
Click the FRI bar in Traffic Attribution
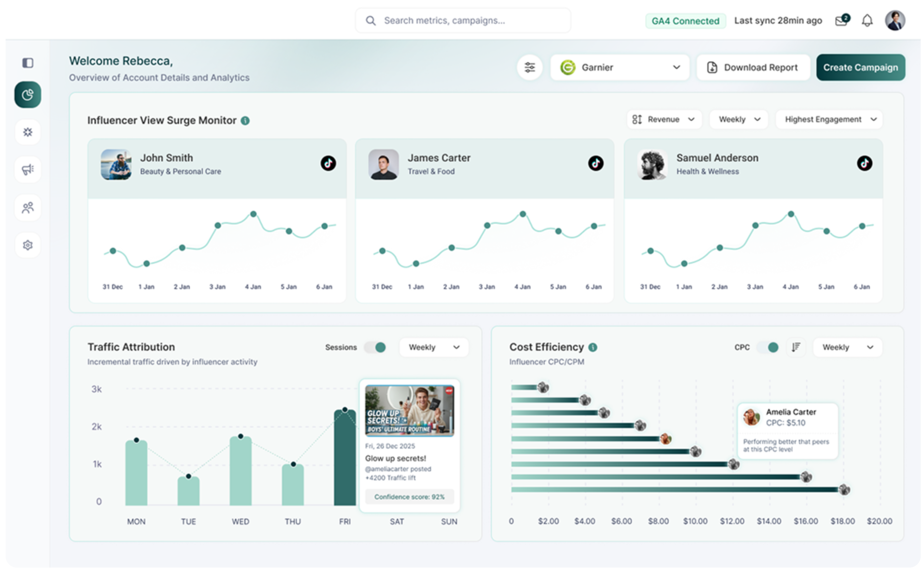[345, 458]
